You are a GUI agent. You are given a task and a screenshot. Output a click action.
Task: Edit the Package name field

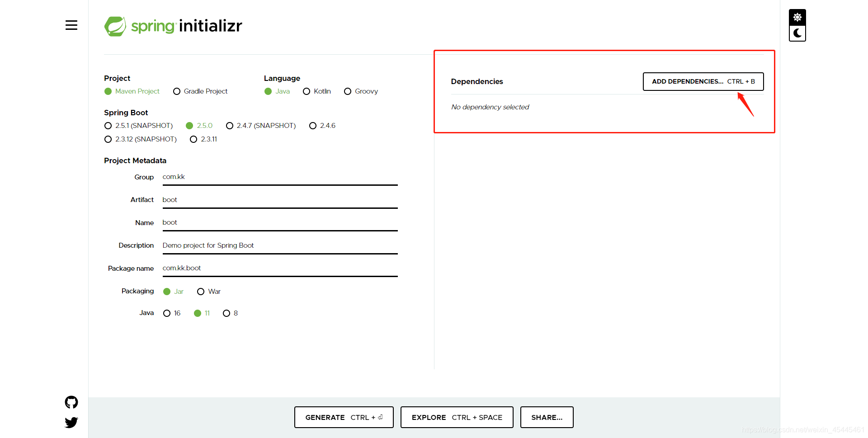[280, 268]
